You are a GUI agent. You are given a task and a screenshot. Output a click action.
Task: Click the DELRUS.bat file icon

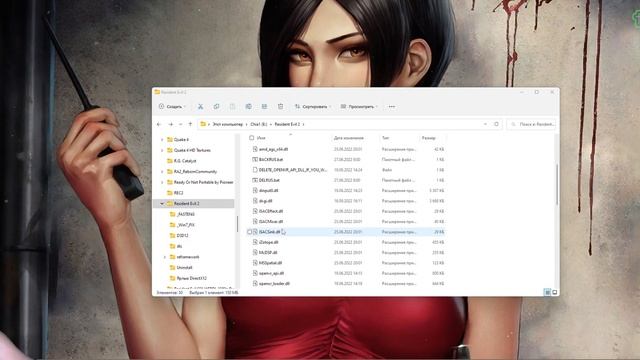(255, 180)
